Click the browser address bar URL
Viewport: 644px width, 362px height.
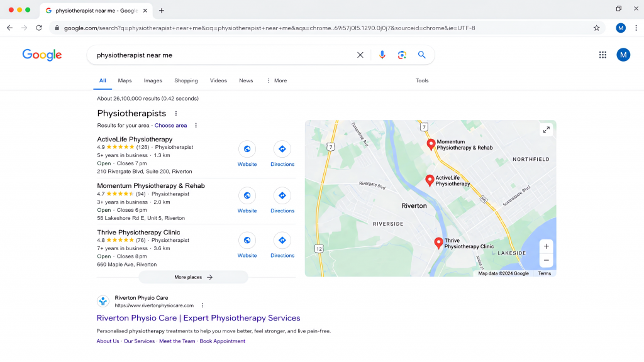(x=269, y=28)
